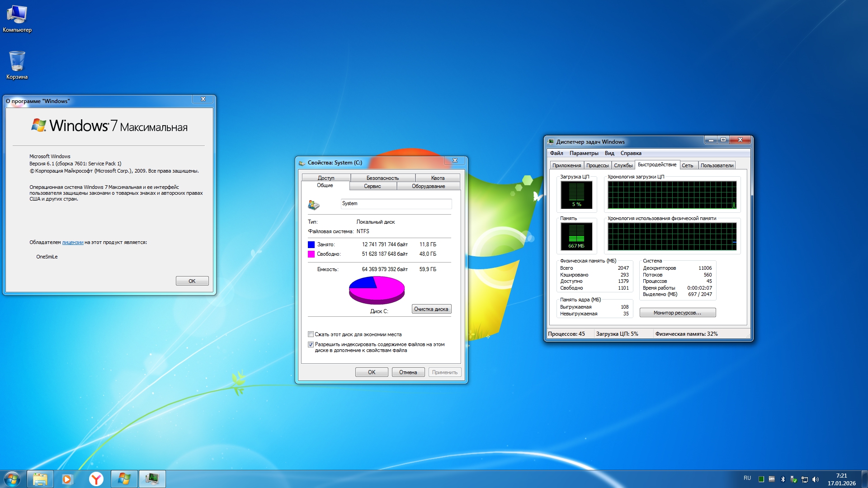
Task: Click the Bluetooth tray icon
Action: pos(783,479)
